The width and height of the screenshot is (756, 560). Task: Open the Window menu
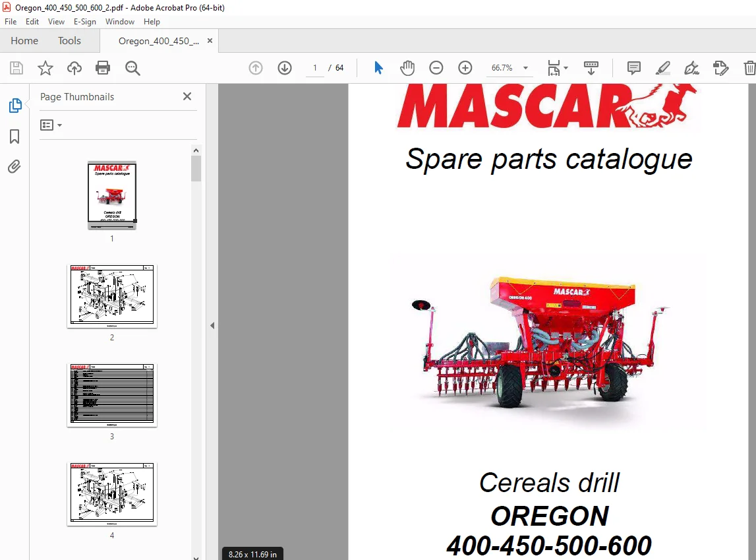coord(119,22)
